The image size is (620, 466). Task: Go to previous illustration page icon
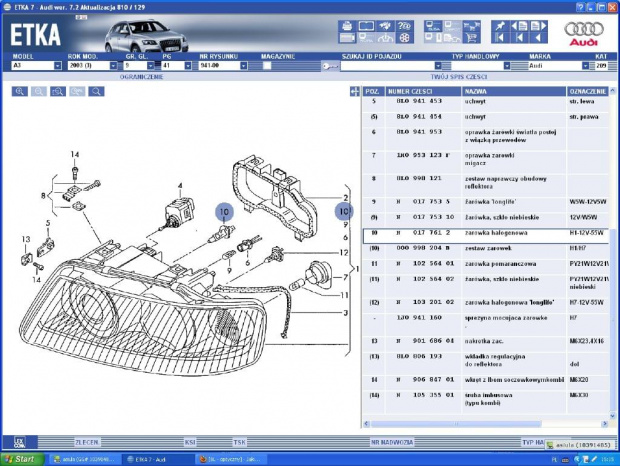520,26
